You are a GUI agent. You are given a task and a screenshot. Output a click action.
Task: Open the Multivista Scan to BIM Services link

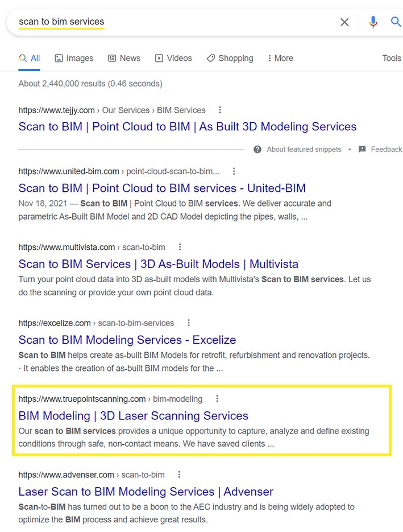(158, 264)
